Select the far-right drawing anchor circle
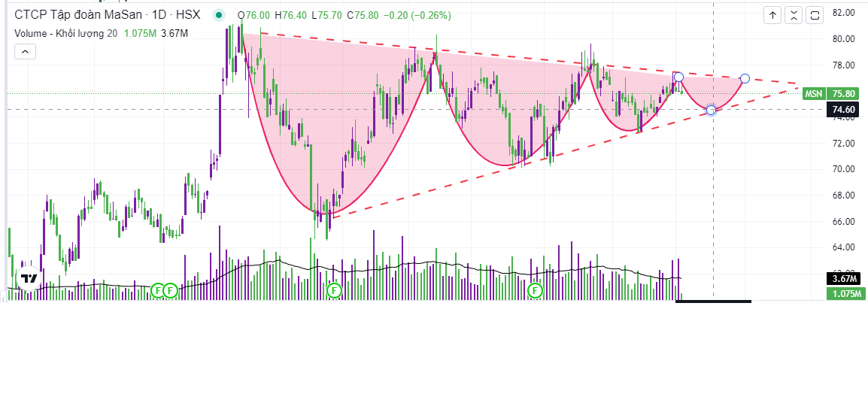The height and width of the screenshot is (406, 868). click(745, 78)
